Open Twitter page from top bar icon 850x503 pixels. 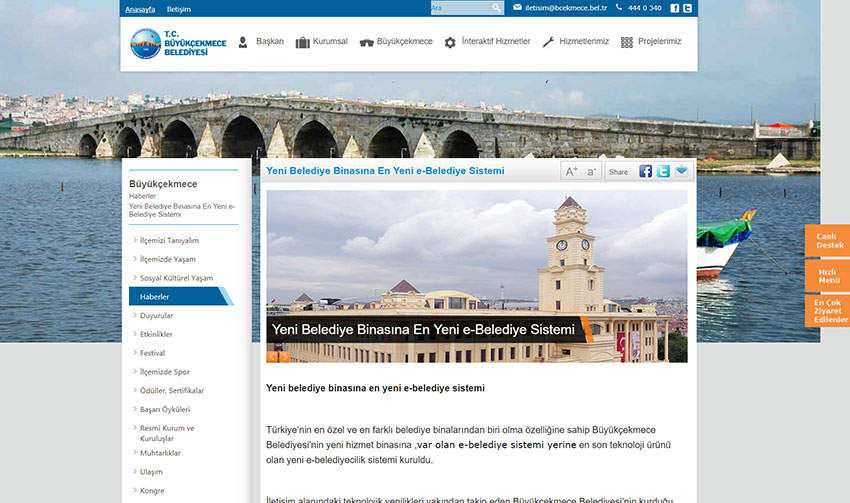687,8
